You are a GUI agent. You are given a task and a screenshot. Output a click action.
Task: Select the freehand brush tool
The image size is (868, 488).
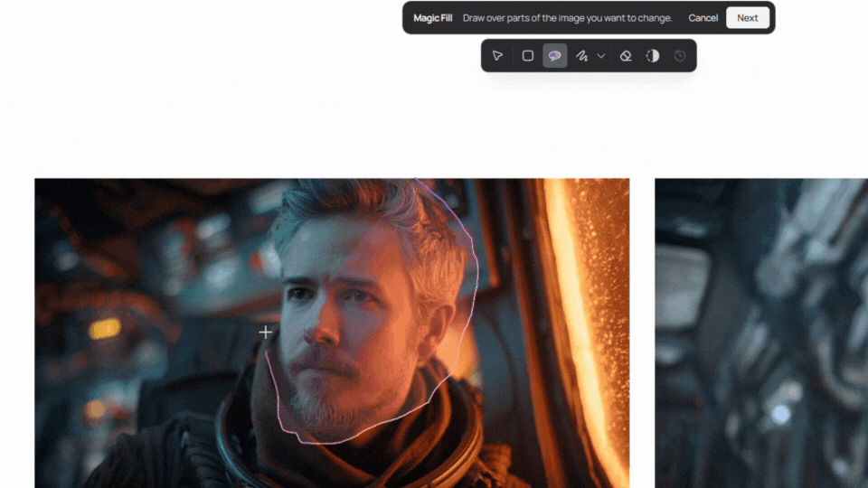coord(581,56)
